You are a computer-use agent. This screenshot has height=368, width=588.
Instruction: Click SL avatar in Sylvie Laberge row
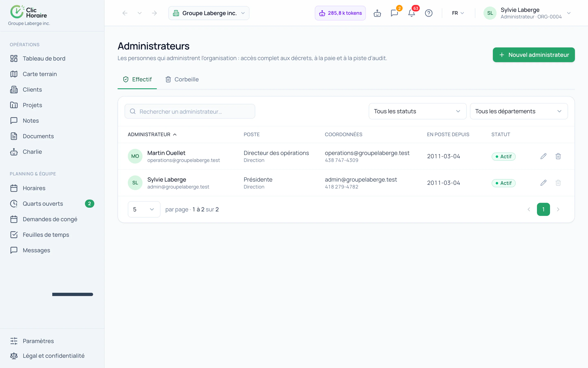pyautogui.click(x=135, y=183)
